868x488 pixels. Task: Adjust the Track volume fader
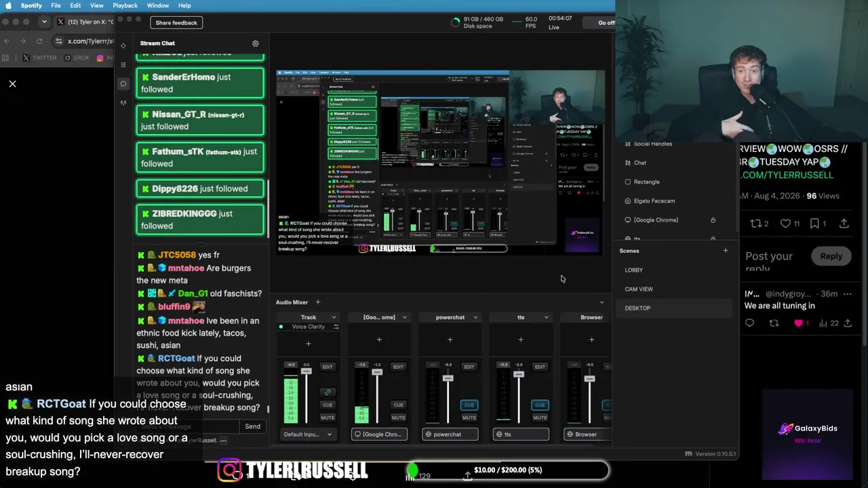pyautogui.click(x=307, y=371)
